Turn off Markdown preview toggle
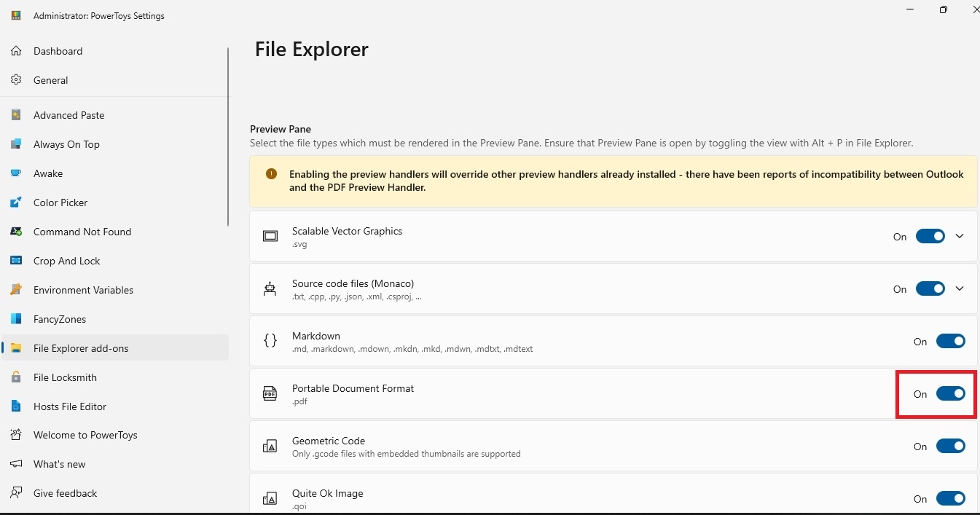This screenshot has width=980, height=515. (x=950, y=342)
